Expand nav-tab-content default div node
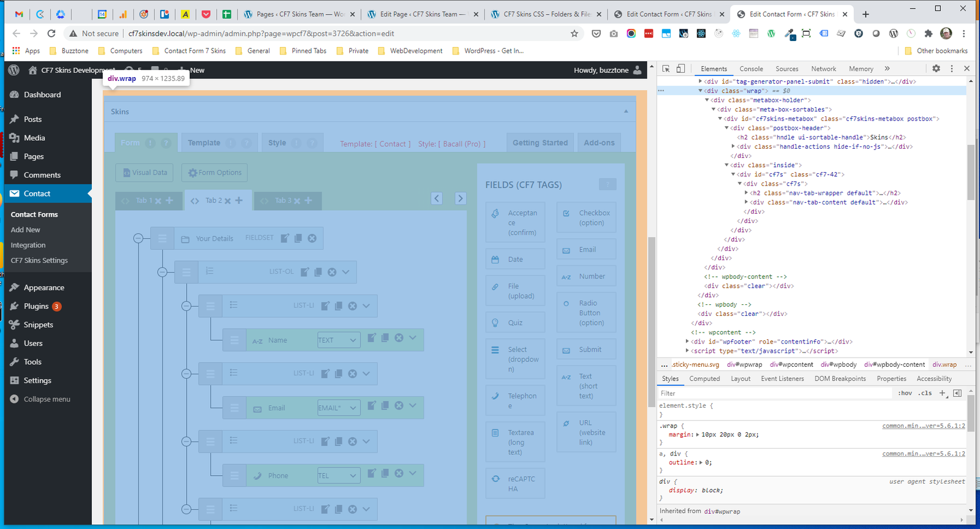This screenshot has width=980, height=529. (x=747, y=202)
